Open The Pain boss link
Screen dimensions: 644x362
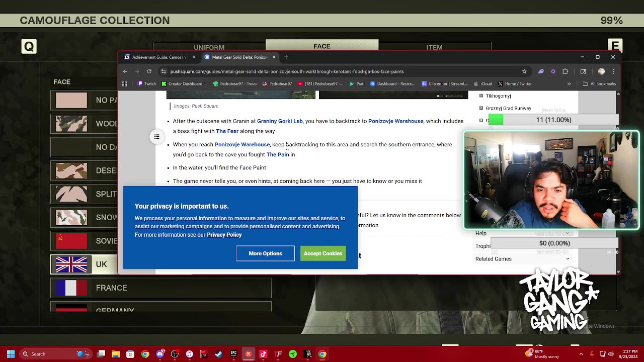pos(278,154)
